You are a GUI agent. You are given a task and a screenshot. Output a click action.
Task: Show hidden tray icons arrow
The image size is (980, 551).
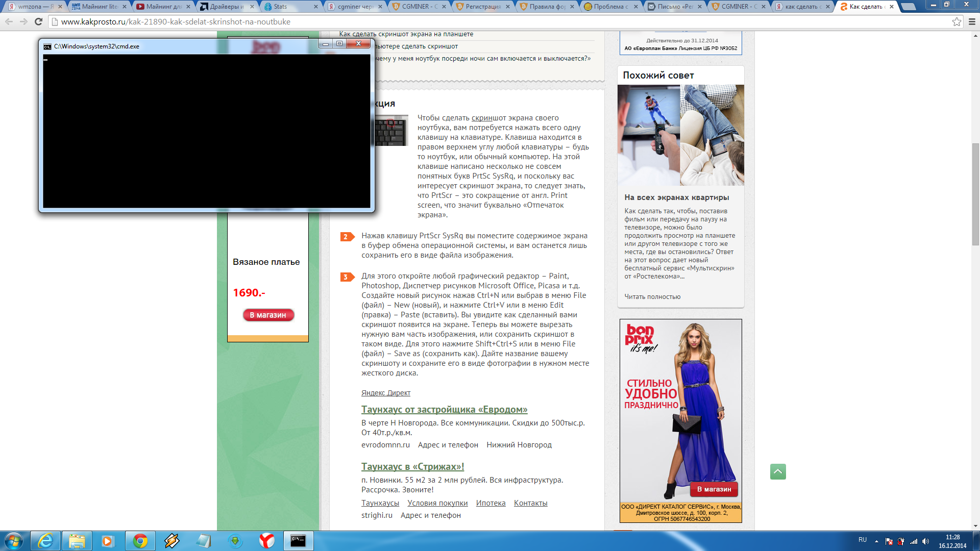coord(876,541)
